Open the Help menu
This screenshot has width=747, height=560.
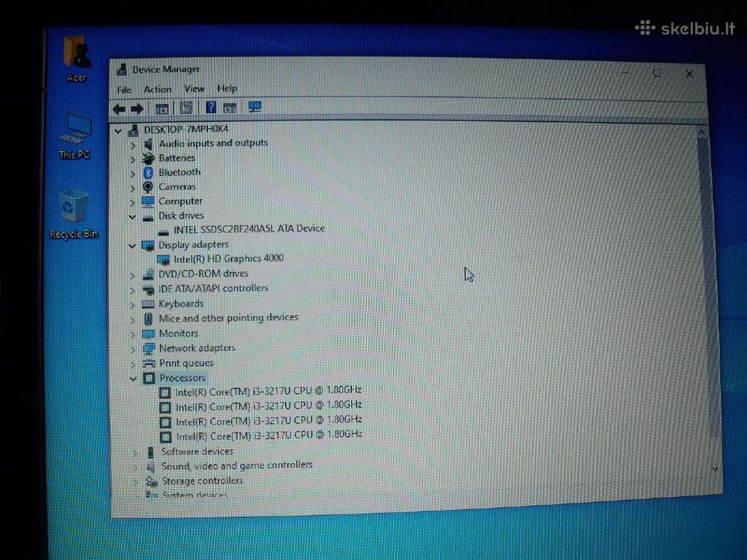point(227,88)
